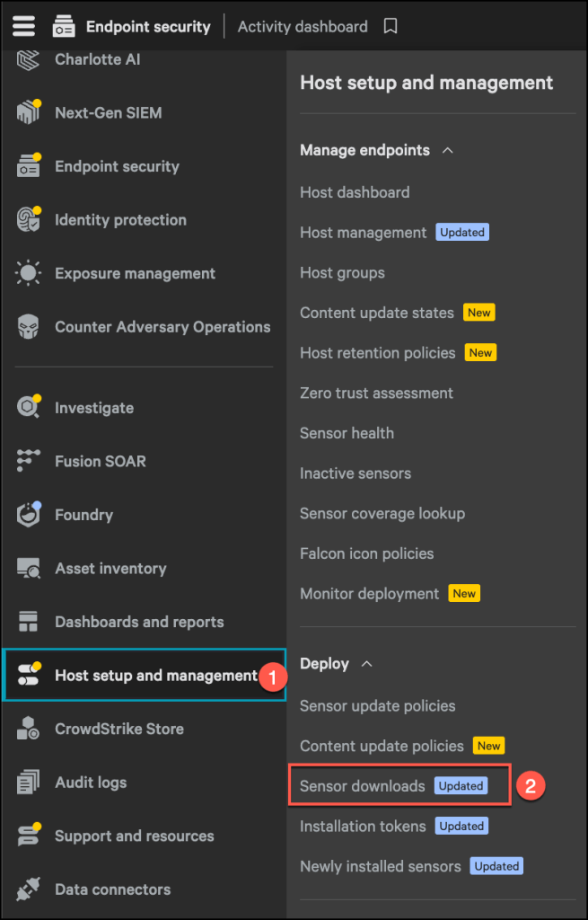Go to Sensor downloads page
The image size is (588, 920).
(x=363, y=786)
